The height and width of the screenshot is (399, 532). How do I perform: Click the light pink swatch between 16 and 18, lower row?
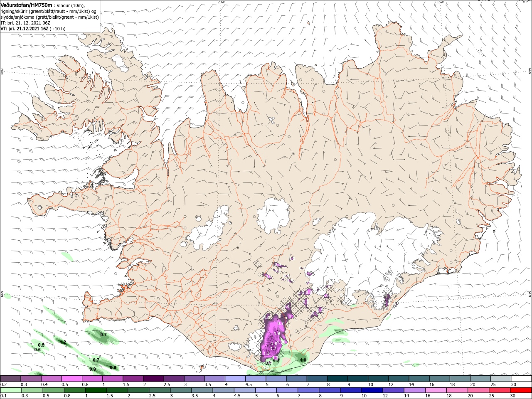click(436, 390)
